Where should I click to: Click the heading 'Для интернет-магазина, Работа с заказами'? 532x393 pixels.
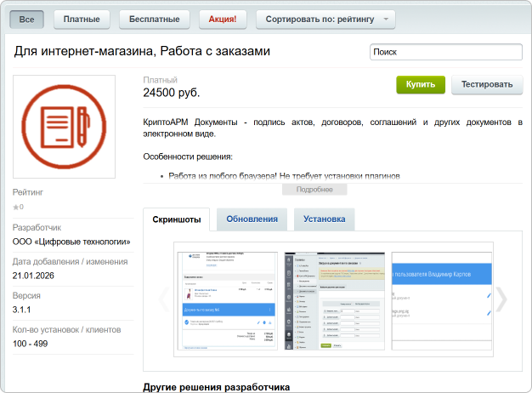(x=142, y=51)
